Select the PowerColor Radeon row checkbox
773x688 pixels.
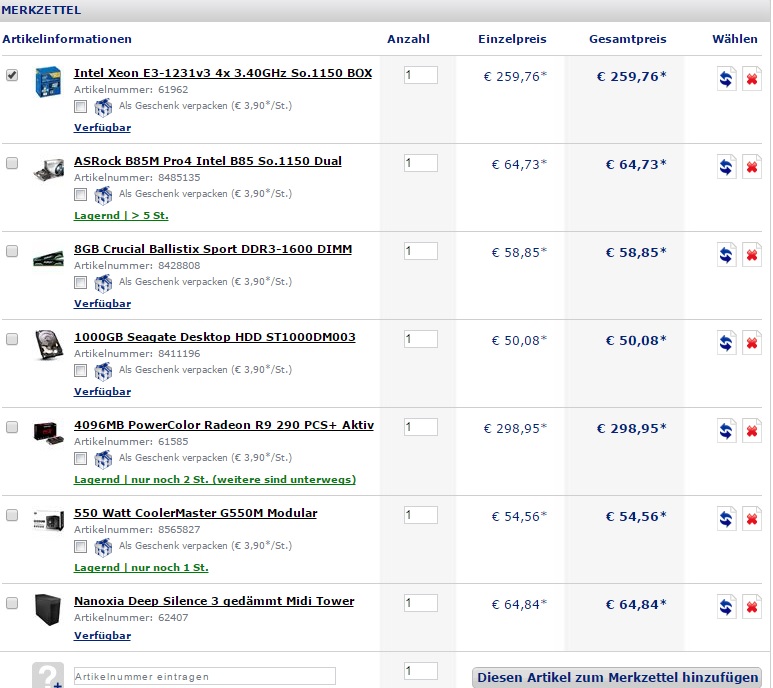point(12,427)
